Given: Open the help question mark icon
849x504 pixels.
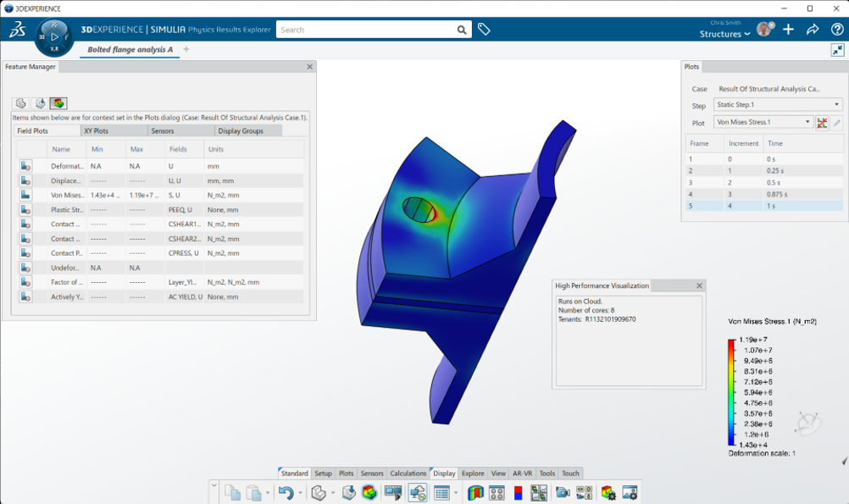Looking at the screenshot, I should (x=837, y=30).
